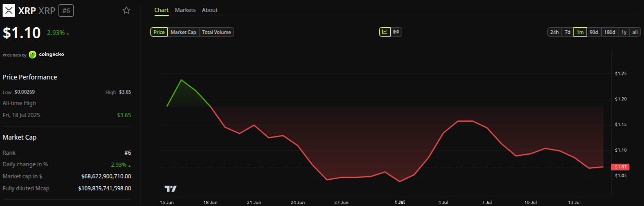Click the 24 Jun axis date label
The height and width of the screenshot is (206, 644).
(297, 202)
